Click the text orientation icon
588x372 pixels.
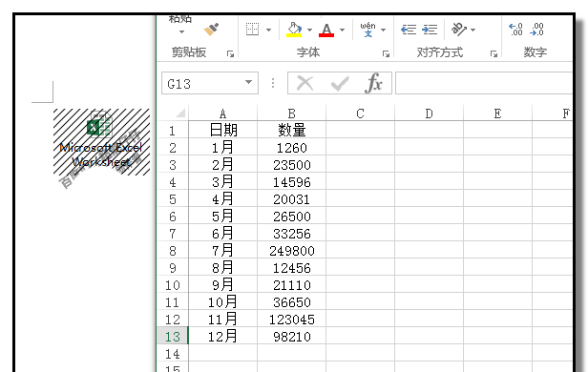[459, 30]
